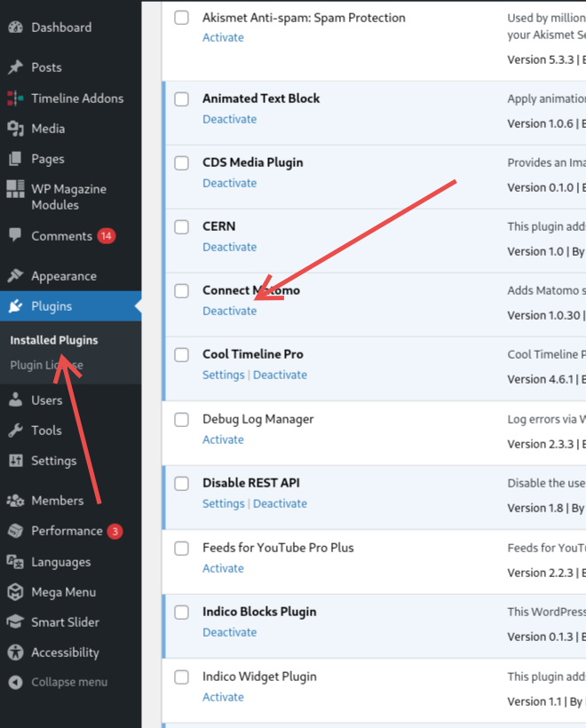Check the Debug Log Manager checkbox
The height and width of the screenshot is (728, 586).
click(x=181, y=419)
